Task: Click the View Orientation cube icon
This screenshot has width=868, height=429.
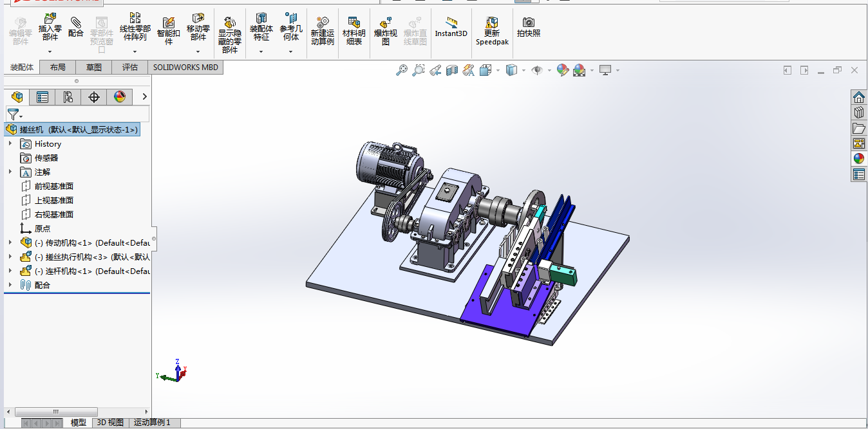Action: [x=485, y=70]
